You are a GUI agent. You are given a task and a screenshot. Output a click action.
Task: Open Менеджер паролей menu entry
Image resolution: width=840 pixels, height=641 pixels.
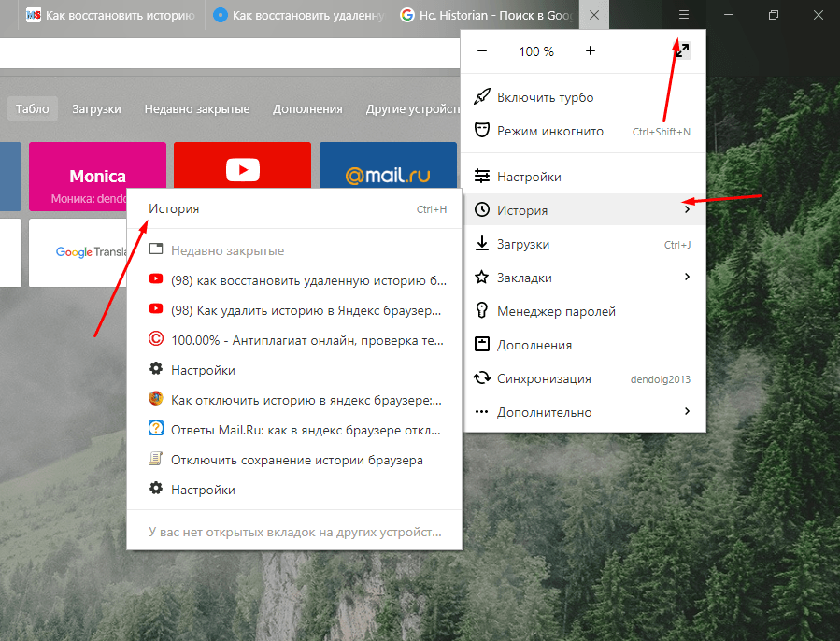click(583, 311)
